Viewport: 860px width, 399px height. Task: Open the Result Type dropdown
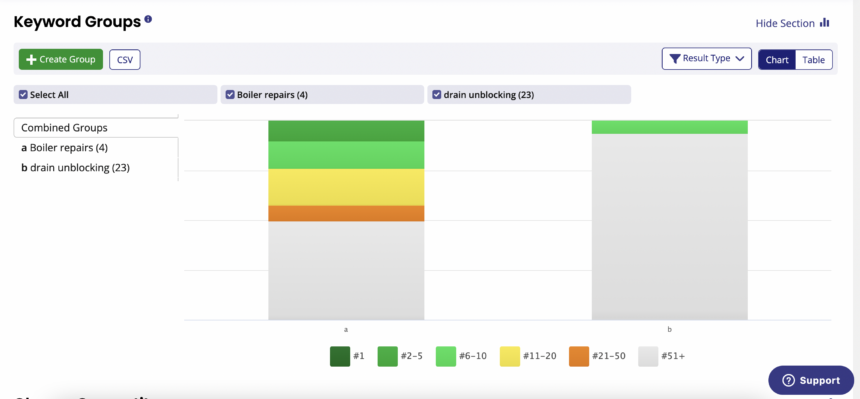(706, 59)
